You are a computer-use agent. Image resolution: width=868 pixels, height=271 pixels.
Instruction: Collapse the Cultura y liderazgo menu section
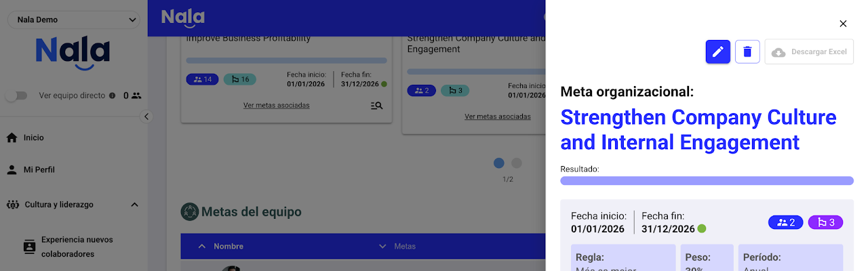tap(134, 205)
